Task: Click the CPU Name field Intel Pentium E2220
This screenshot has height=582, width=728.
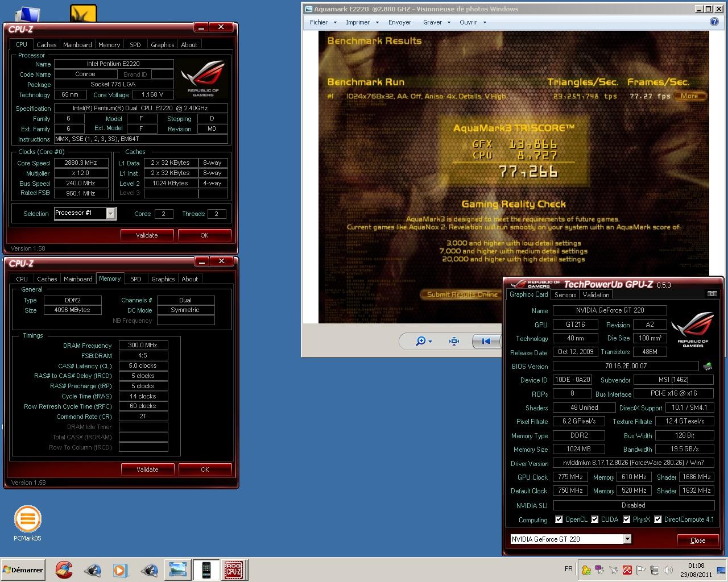Action: click(x=113, y=64)
